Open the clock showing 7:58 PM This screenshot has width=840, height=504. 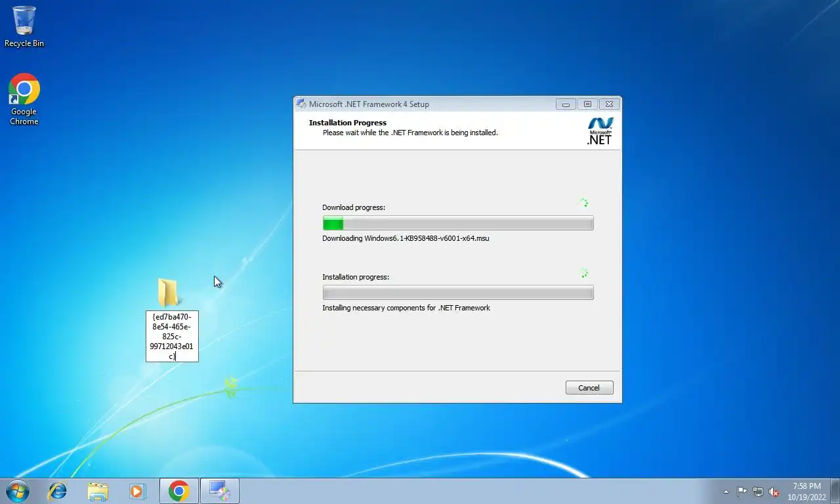tap(807, 491)
